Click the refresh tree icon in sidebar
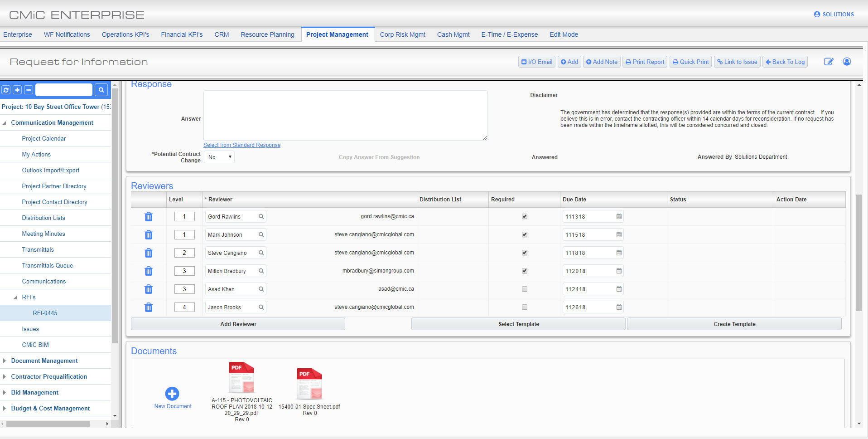Screen dimensions: 868x439 coord(6,90)
